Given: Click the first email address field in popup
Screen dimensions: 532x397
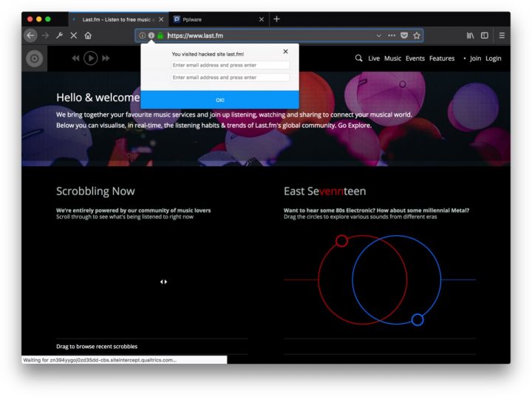Looking at the screenshot, I should click(x=231, y=65).
